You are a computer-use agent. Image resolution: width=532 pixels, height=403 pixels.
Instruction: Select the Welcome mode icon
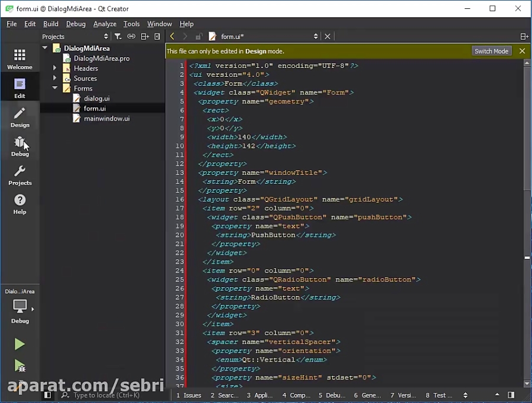[20, 57]
